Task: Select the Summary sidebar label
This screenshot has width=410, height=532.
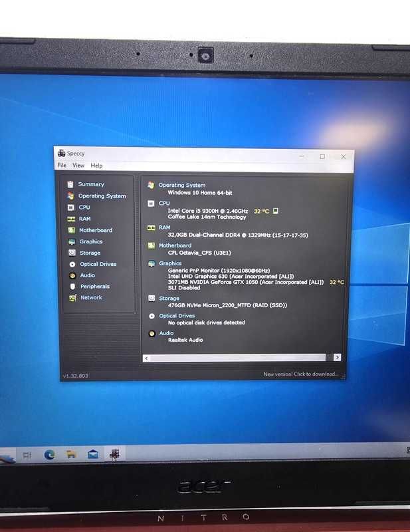Action: [91, 184]
